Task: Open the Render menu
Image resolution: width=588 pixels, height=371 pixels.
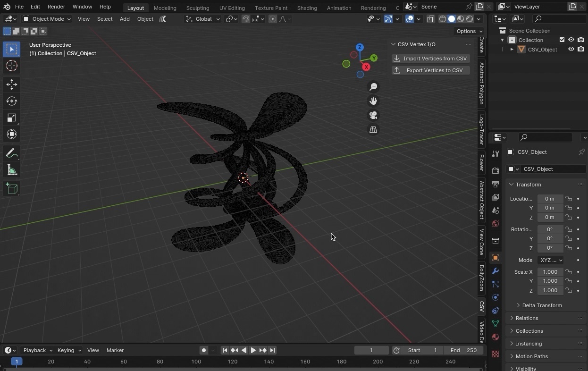Action: pos(56,7)
